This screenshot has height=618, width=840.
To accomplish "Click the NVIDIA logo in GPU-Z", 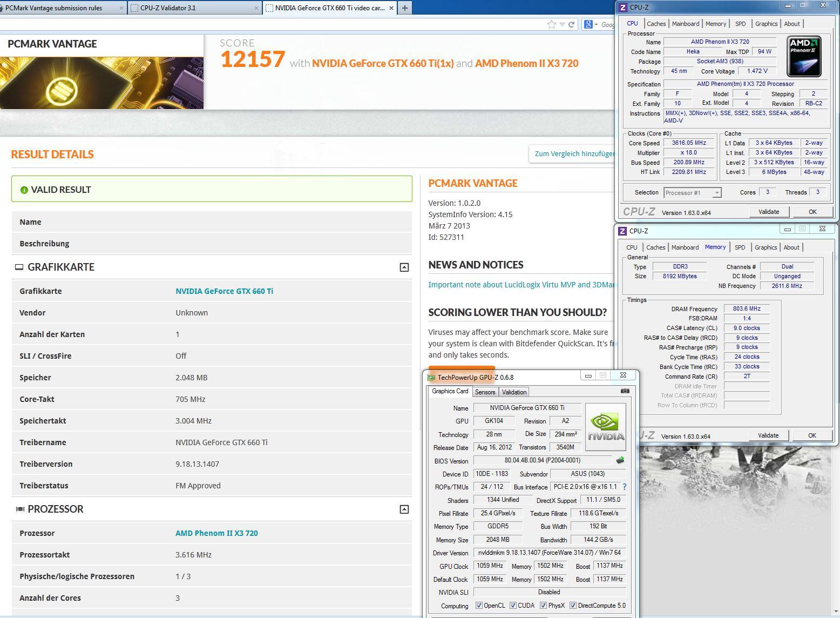I will click(606, 427).
